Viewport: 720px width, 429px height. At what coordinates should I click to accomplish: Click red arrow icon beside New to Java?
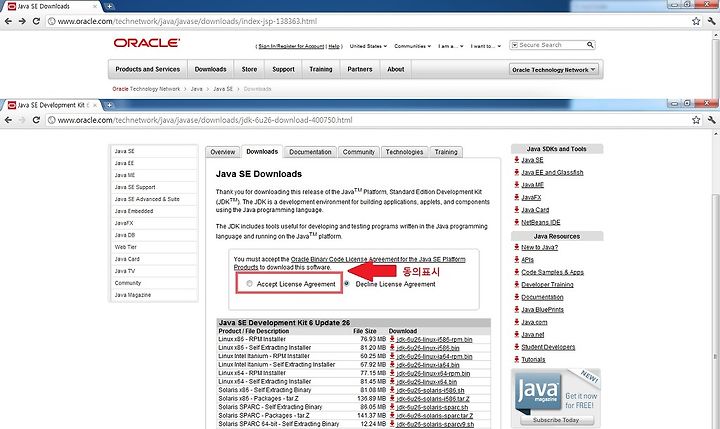pyautogui.click(x=517, y=247)
